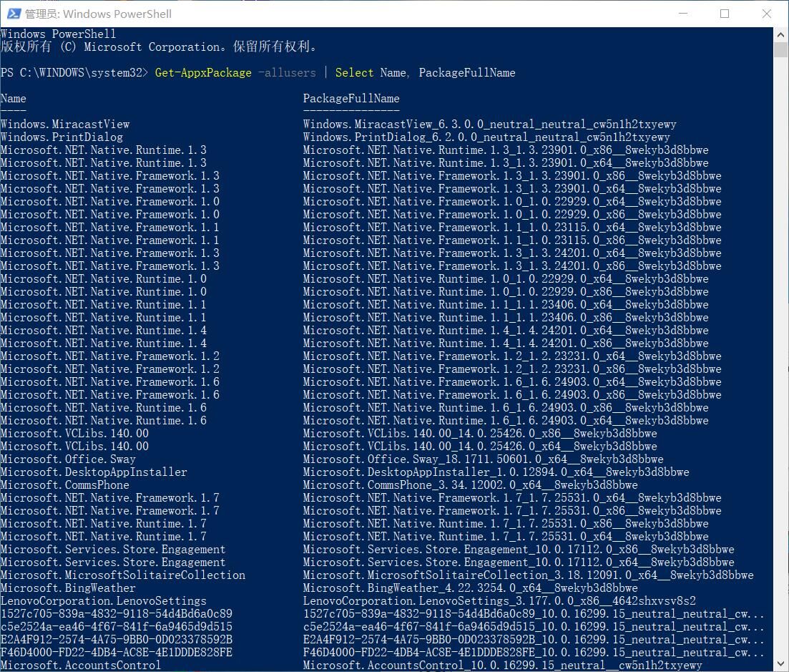Click "Windows.PrintDialog_6.2.0.0_neutral_neutral_cw5n1h2txyewy" full name

[486, 137]
